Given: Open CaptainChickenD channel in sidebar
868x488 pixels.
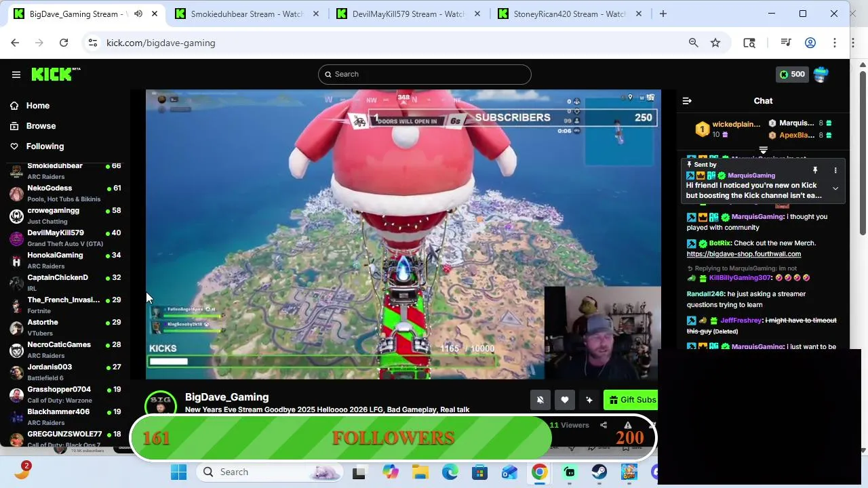Looking at the screenshot, I should pyautogui.click(x=64, y=283).
